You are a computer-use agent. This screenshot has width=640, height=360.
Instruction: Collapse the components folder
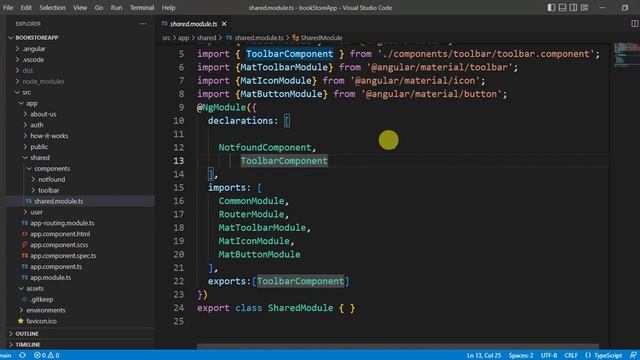pos(52,169)
